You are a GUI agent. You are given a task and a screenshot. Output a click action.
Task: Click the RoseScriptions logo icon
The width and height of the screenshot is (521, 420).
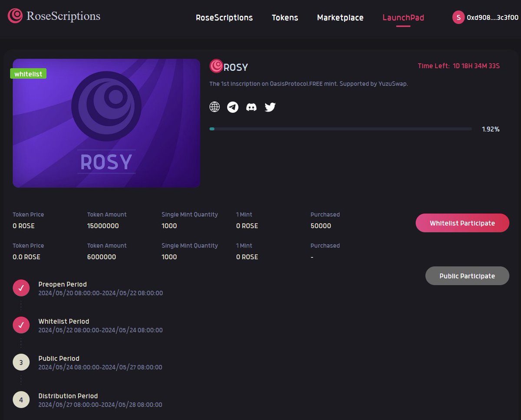pos(15,16)
